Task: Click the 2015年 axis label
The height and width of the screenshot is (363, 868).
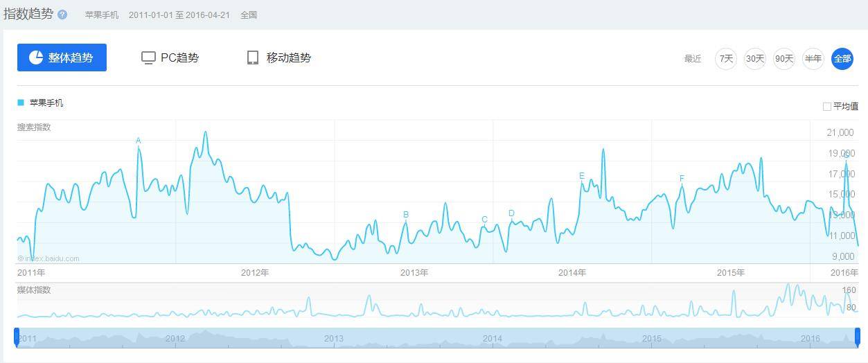Action: point(731,273)
